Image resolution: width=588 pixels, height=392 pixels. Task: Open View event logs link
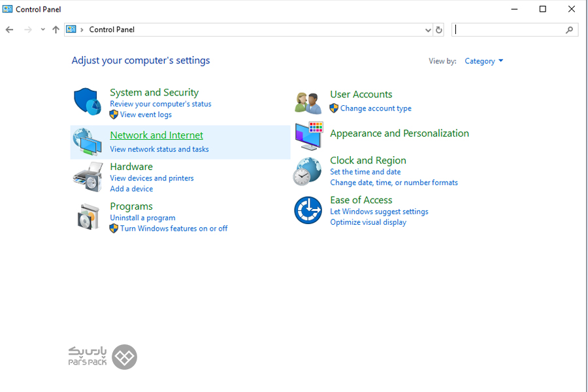(x=146, y=114)
